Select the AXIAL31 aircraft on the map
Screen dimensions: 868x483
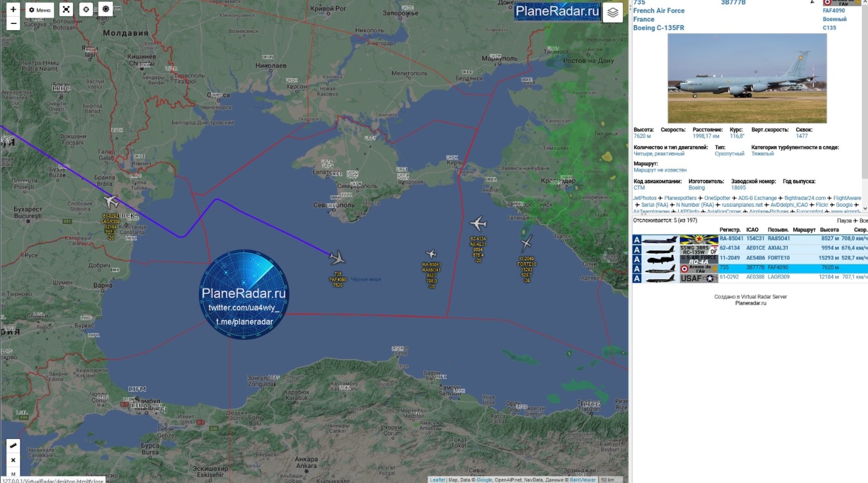pyautogui.click(x=478, y=223)
